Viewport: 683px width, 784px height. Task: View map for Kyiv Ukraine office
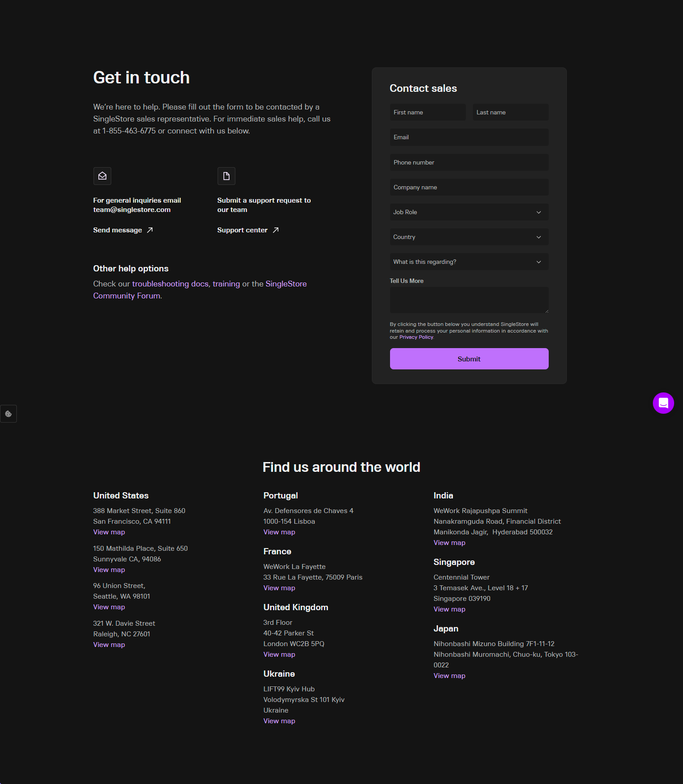coord(279,721)
